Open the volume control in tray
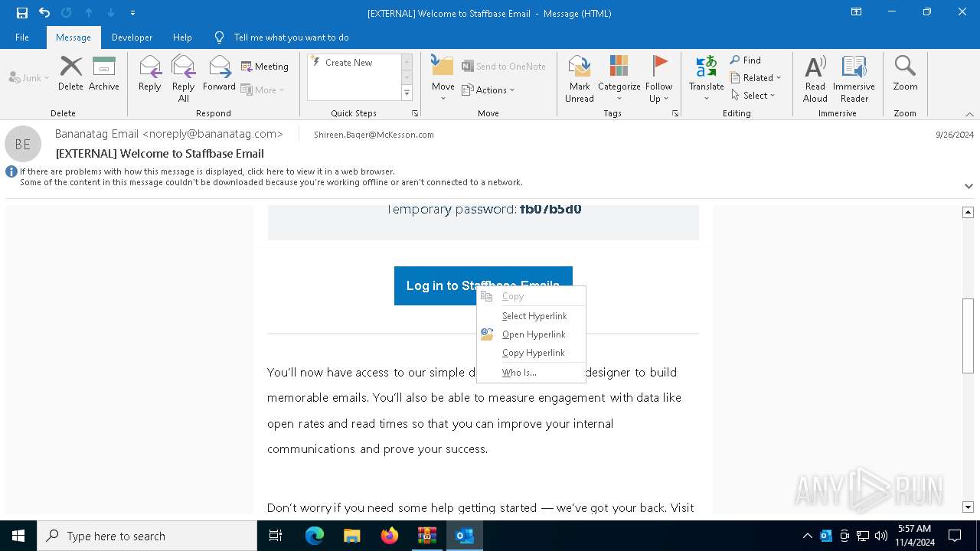 point(881,536)
